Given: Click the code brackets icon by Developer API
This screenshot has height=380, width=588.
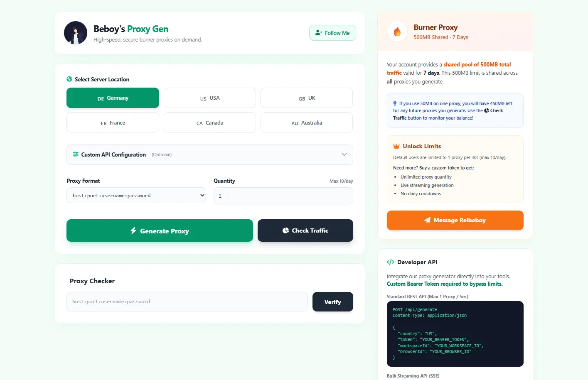Looking at the screenshot, I should pos(390,262).
